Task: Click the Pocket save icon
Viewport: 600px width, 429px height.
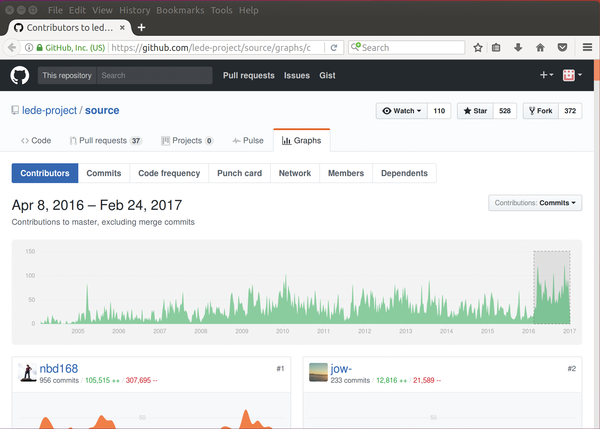Action: tap(562, 48)
